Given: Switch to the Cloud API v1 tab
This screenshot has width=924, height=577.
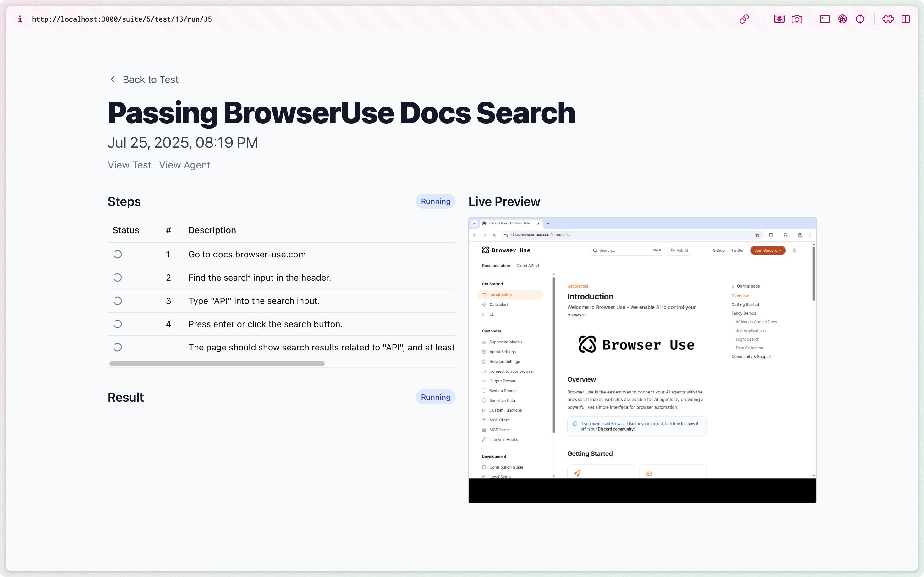Looking at the screenshot, I should pyautogui.click(x=528, y=266).
